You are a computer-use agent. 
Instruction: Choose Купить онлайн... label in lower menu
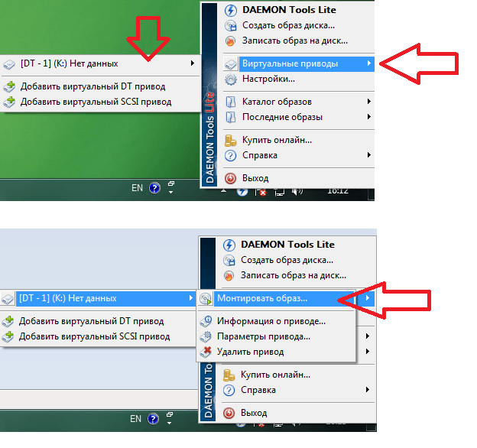(276, 375)
